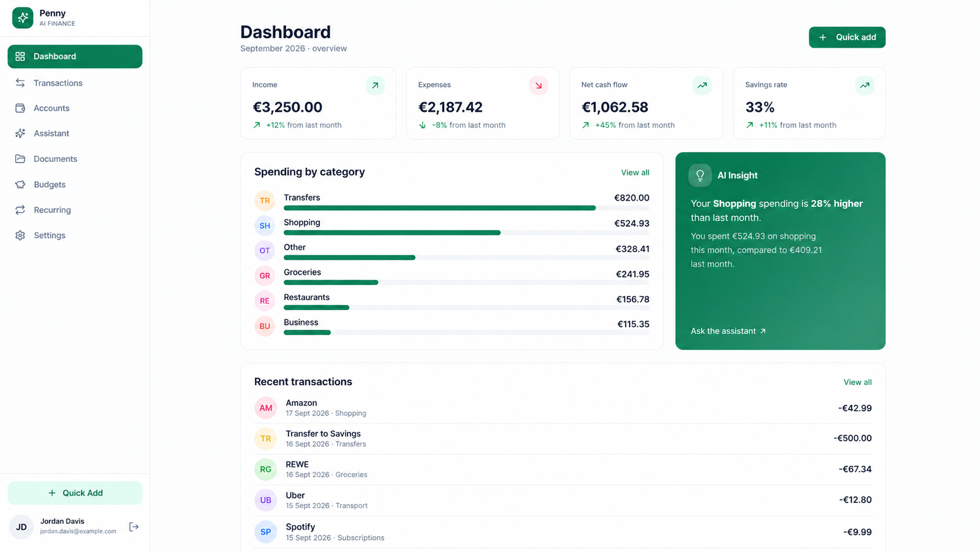Screen dimensions: 980x552
Task: Click View all for Spending by category
Action: (635, 172)
